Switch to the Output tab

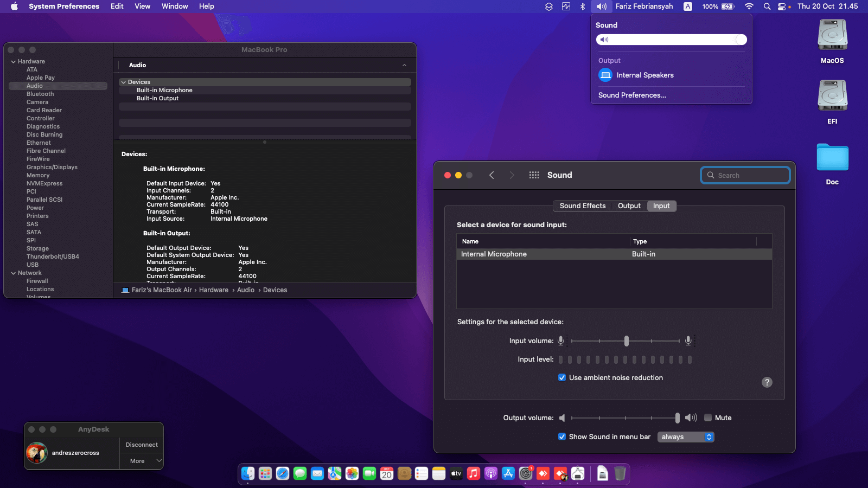[629, 206]
